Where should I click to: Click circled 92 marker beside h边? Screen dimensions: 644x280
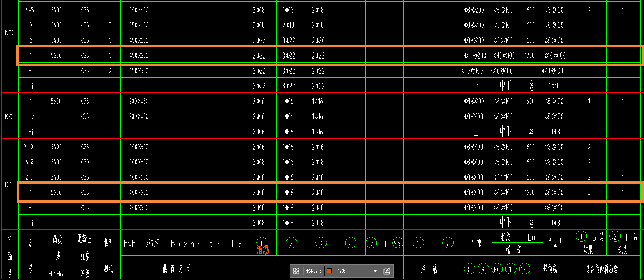[x=615, y=237]
